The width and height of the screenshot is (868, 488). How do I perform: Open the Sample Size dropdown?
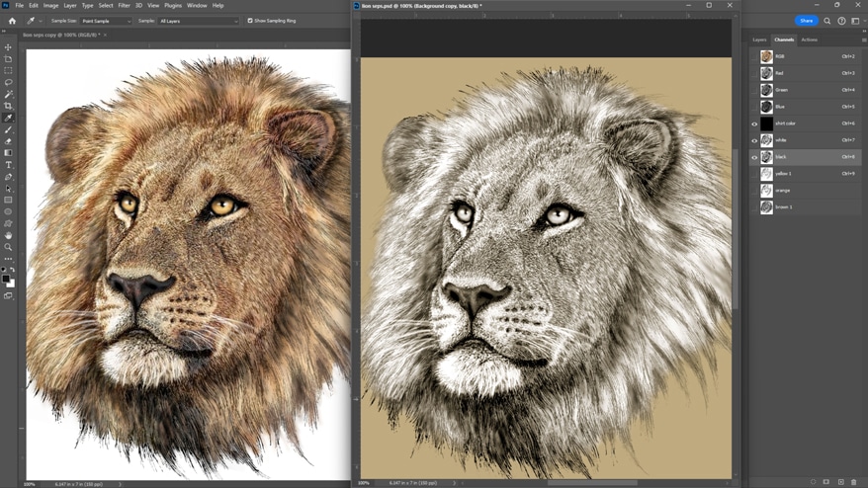click(x=106, y=21)
